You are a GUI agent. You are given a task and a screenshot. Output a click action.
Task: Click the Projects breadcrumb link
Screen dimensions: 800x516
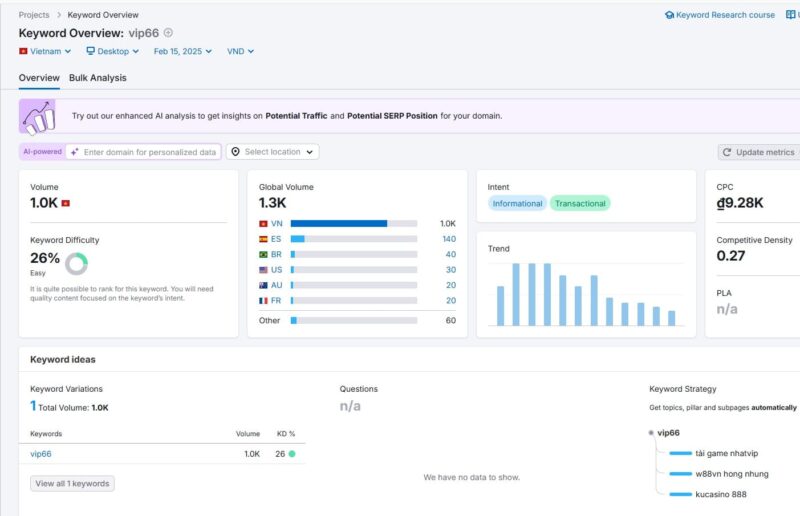tap(35, 15)
